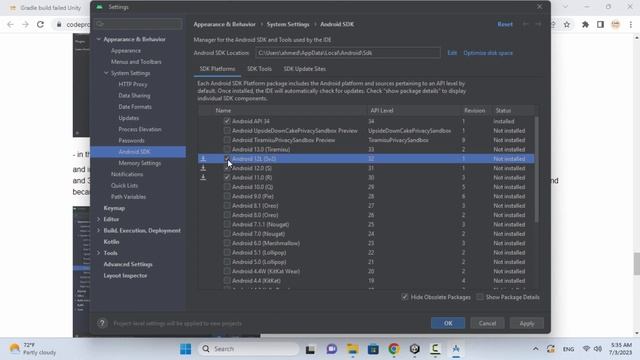Open the Unity Hub taskbar icon

click(x=415, y=349)
